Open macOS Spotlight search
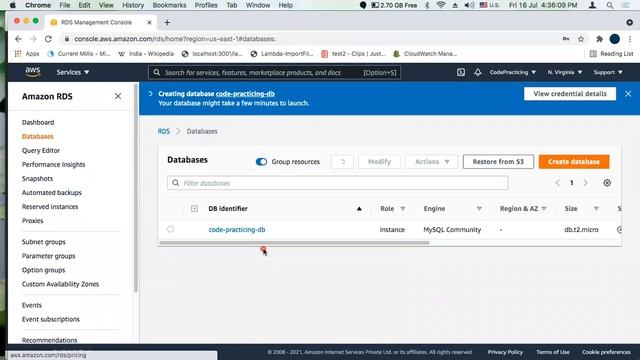Image resolution: width=640 pixels, height=360 pixels. pyautogui.click(x=609, y=5)
